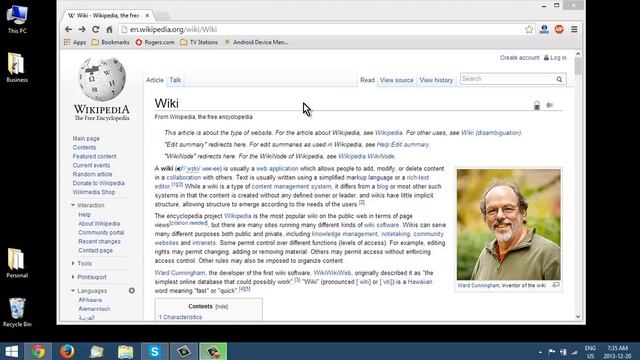
Task: Open the Donate to Wikipedia link
Action: (98, 183)
